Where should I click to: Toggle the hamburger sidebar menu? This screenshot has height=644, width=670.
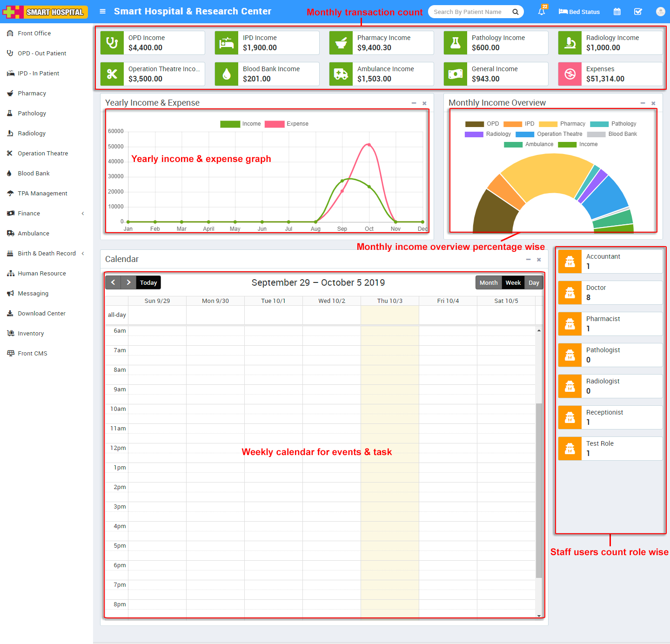tap(103, 12)
